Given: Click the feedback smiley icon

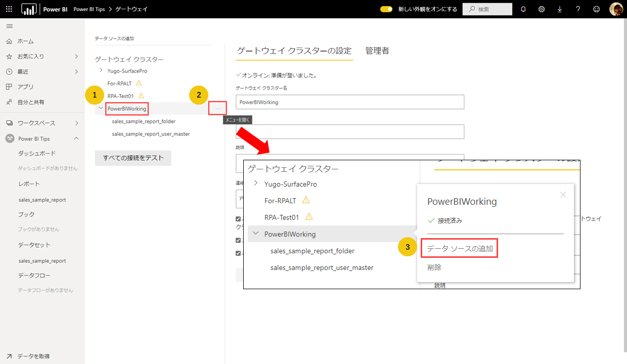Looking at the screenshot, I should click(597, 9).
